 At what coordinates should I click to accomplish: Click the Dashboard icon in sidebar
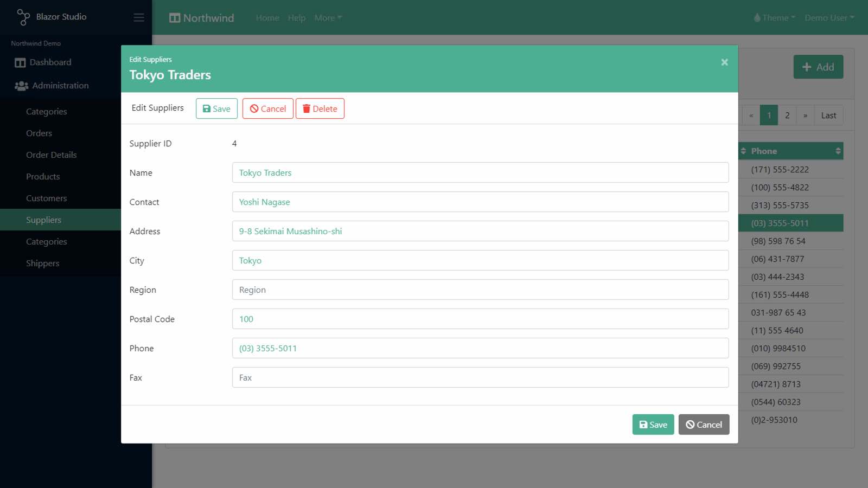click(x=20, y=62)
